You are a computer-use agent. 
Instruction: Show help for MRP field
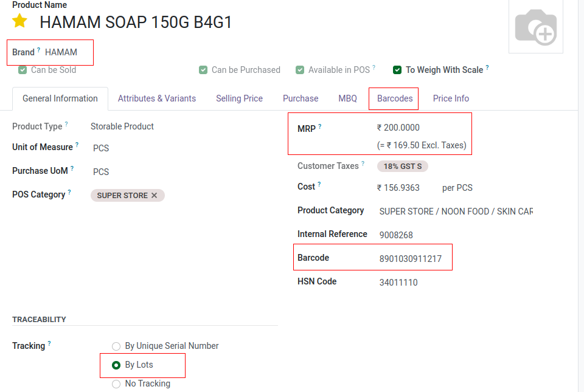[x=319, y=126]
